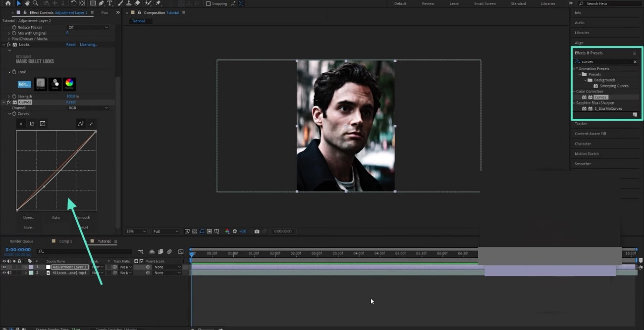Expand Adjustment Layer 2 properties in timeline
This screenshot has width=644, height=330.
tap(26, 267)
